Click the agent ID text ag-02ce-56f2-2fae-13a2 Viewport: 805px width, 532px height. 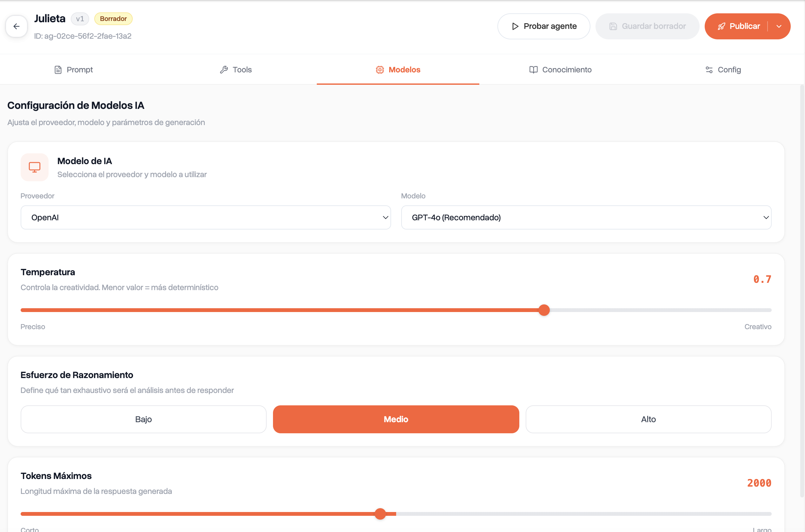(88, 36)
